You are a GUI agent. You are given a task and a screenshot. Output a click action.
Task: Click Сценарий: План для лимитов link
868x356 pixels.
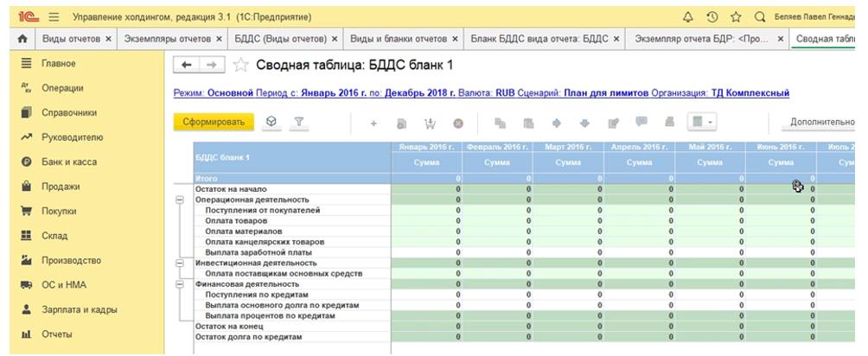[584, 93]
